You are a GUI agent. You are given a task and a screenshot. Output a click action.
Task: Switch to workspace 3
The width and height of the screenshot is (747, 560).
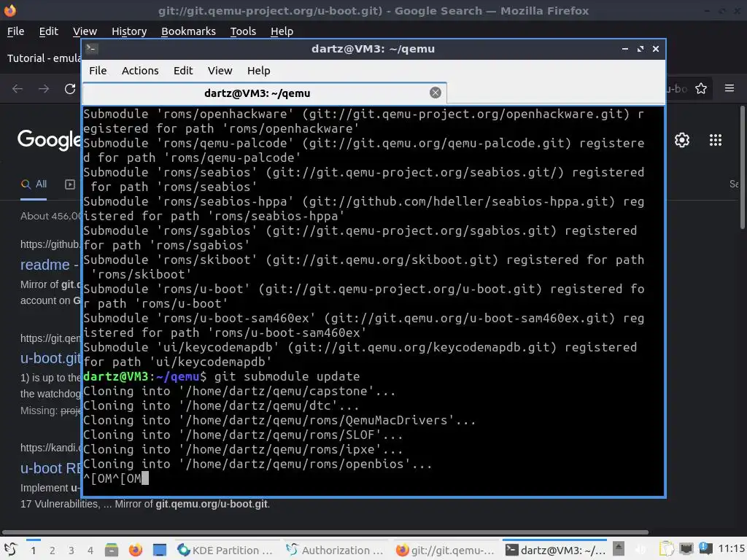point(71,551)
